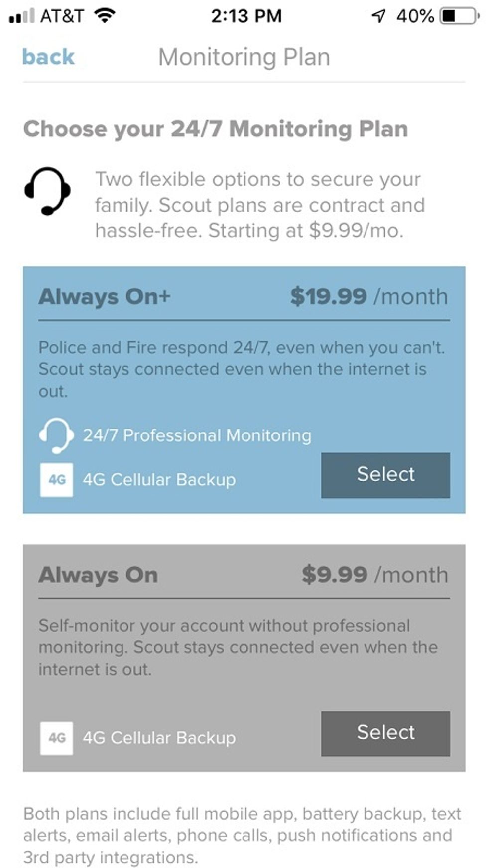Click the $19.99 /month price label
Image resolution: width=488 pixels, height=868 pixels.
[x=369, y=296]
